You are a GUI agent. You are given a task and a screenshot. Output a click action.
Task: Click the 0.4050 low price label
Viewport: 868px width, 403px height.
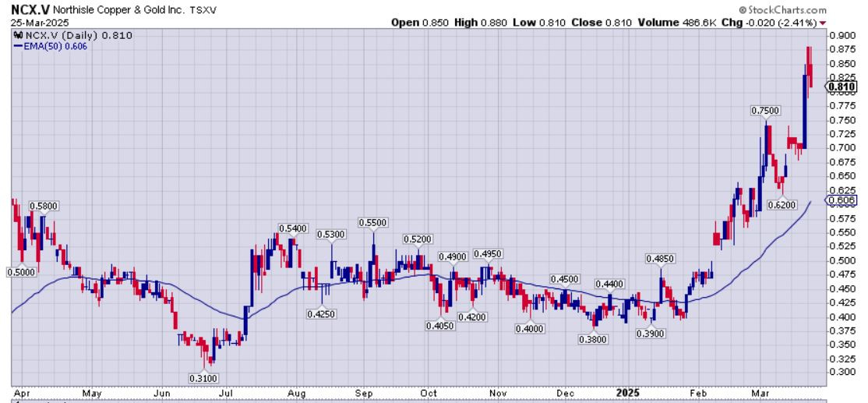tap(440, 326)
